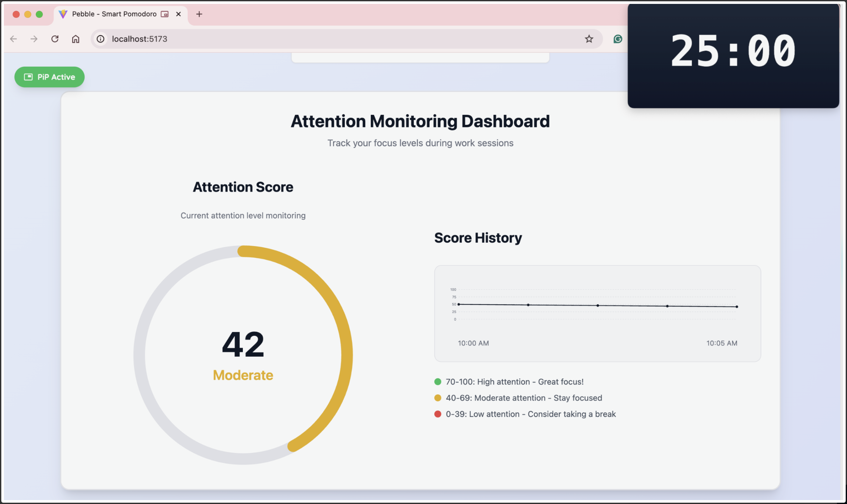Image resolution: width=847 pixels, height=504 pixels.
Task: View site information for localhost:5173
Action: (100, 39)
